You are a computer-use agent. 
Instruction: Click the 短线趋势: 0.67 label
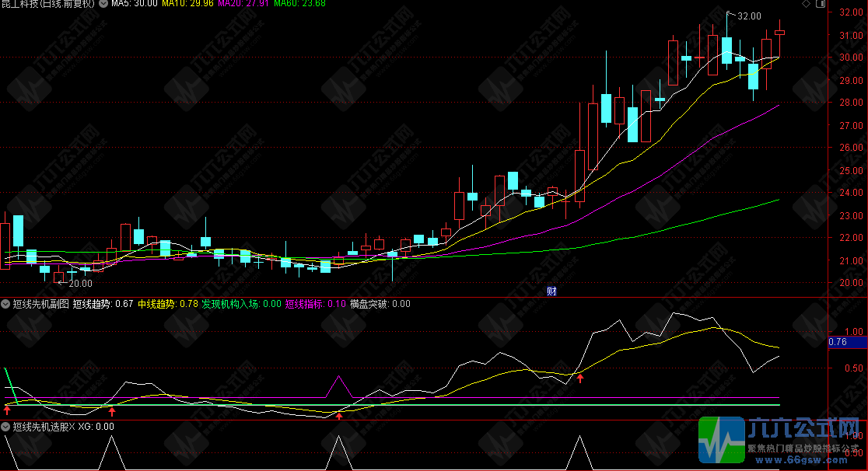pos(103,304)
